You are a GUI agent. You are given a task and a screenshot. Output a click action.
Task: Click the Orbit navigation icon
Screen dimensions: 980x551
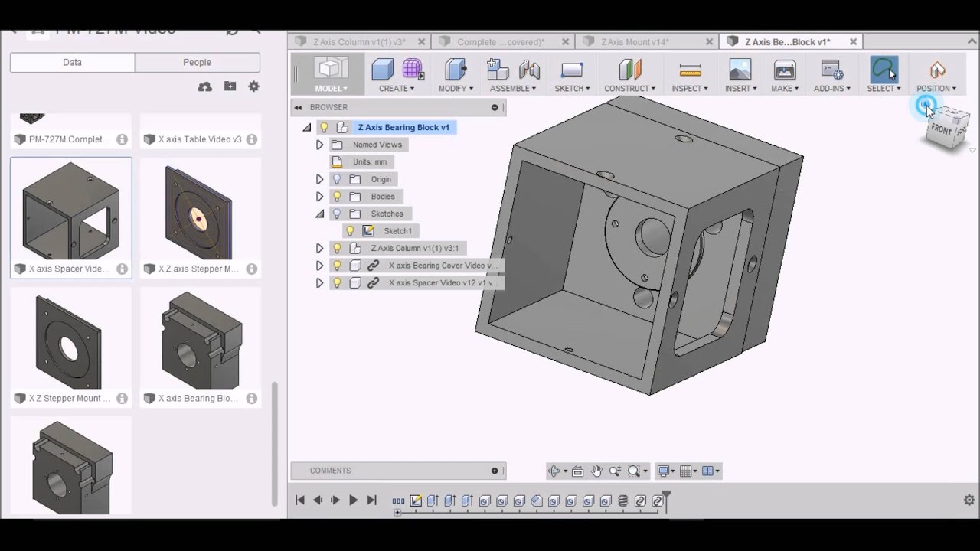pyautogui.click(x=554, y=471)
